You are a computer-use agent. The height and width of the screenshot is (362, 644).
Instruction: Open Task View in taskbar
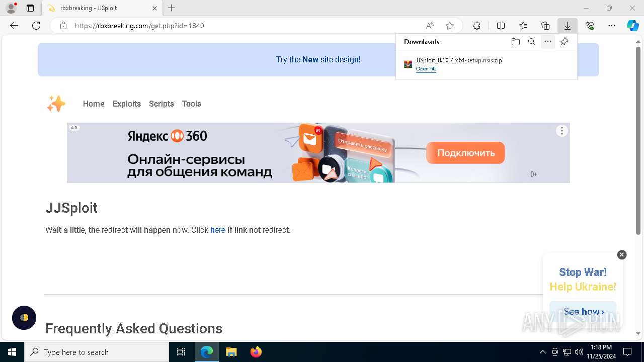click(x=181, y=352)
